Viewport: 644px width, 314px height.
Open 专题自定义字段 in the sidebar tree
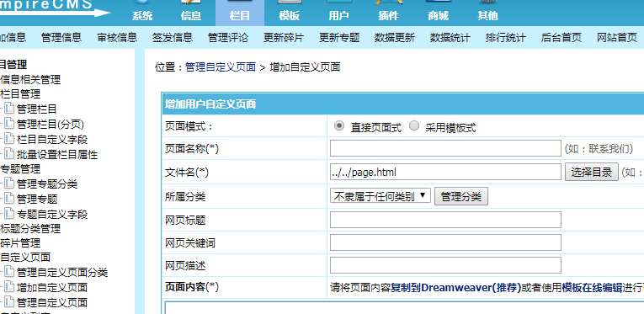pos(52,215)
